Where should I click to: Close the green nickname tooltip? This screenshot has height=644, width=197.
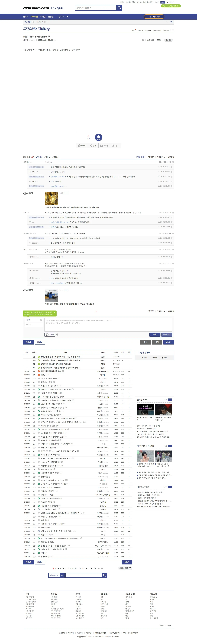(x=54, y=313)
